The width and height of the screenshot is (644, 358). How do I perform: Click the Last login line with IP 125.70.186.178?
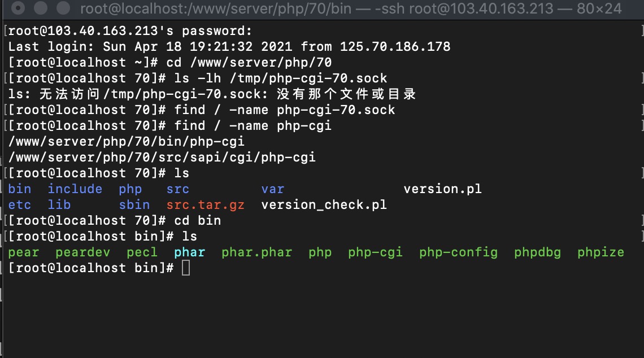click(x=229, y=46)
